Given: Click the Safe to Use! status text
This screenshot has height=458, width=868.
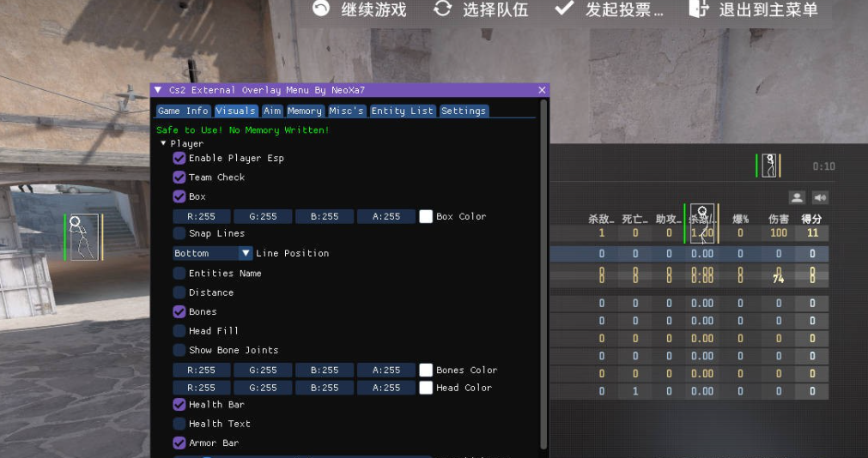Looking at the screenshot, I should coord(242,130).
